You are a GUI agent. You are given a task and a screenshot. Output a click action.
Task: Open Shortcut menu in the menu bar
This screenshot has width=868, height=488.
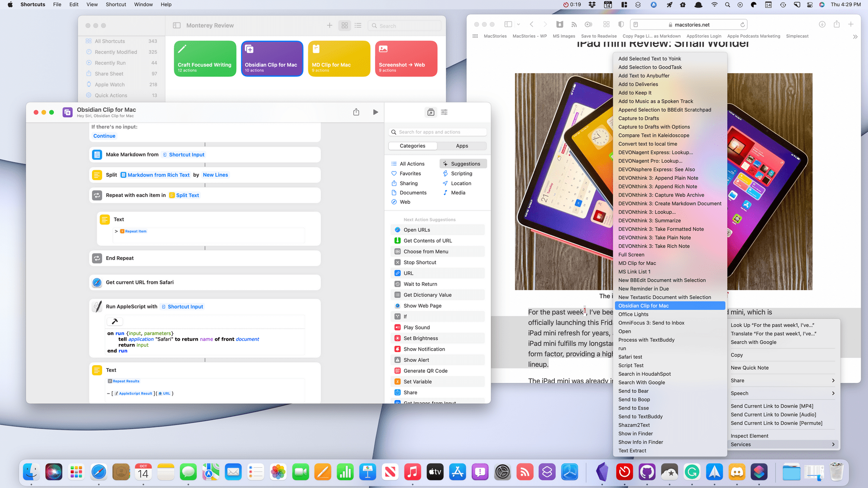116,4
